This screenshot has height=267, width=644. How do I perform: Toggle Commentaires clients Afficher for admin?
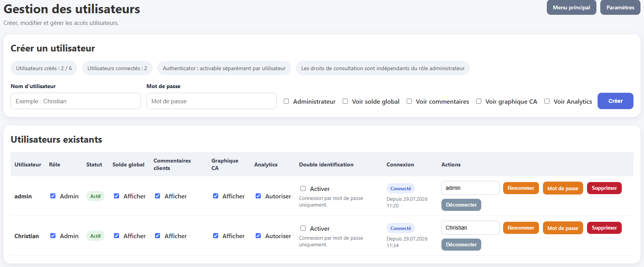click(157, 196)
